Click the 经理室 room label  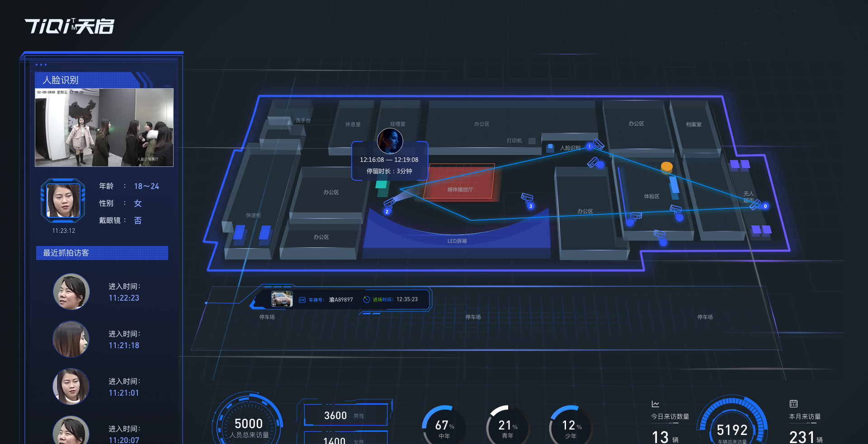(x=398, y=124)
